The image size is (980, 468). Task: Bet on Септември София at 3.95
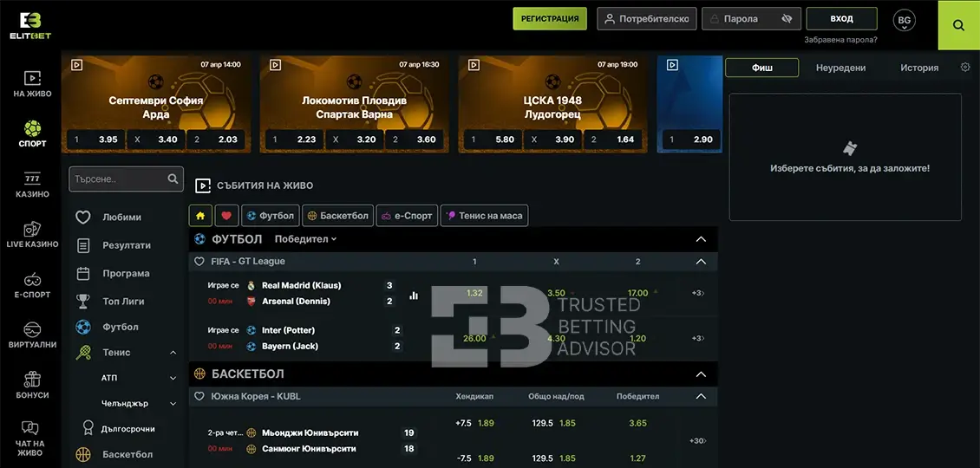[x=95, y=140]
